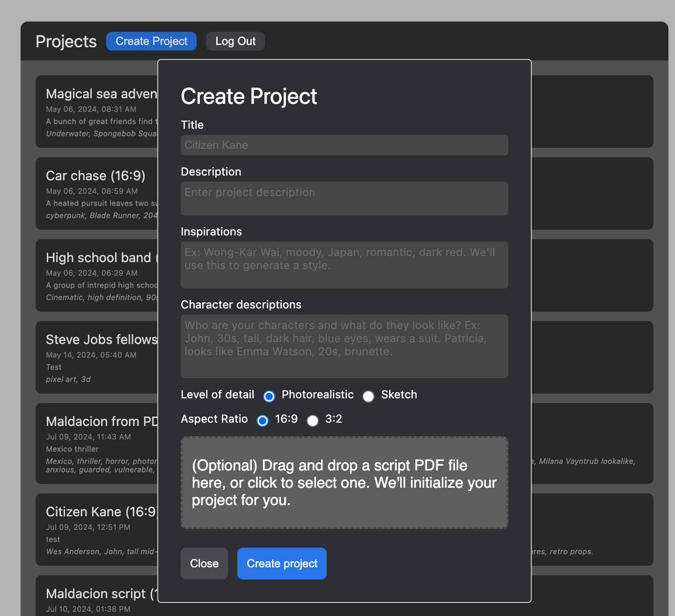This screenshot has width=675, height=616.
Task: Click the blue Create Project header button
Action: (151, 41)
